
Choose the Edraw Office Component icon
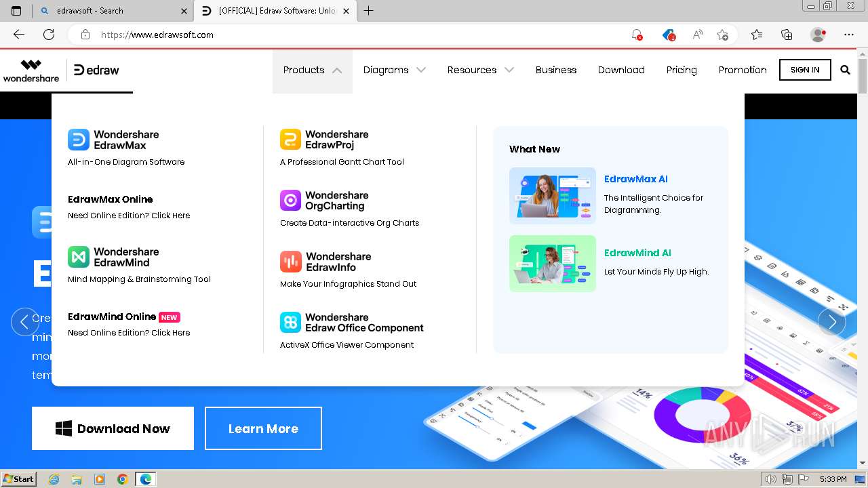[290, 323]
